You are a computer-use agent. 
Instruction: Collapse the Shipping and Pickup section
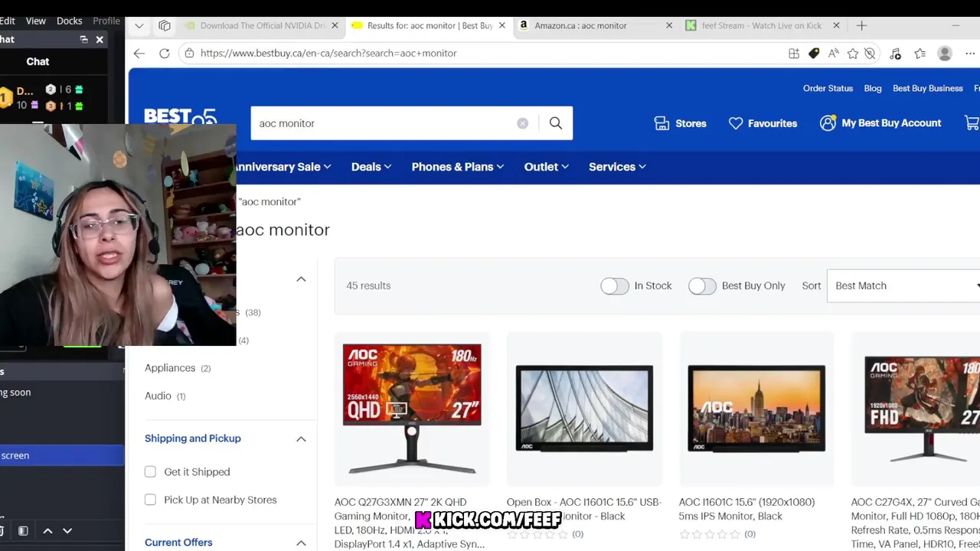coord(301,439)
